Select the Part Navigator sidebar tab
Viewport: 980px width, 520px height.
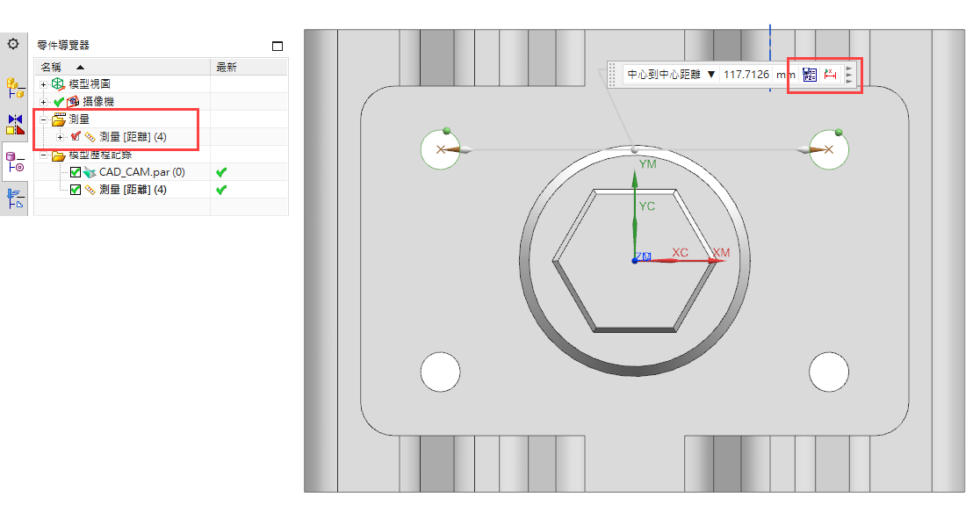pos(14,162)
